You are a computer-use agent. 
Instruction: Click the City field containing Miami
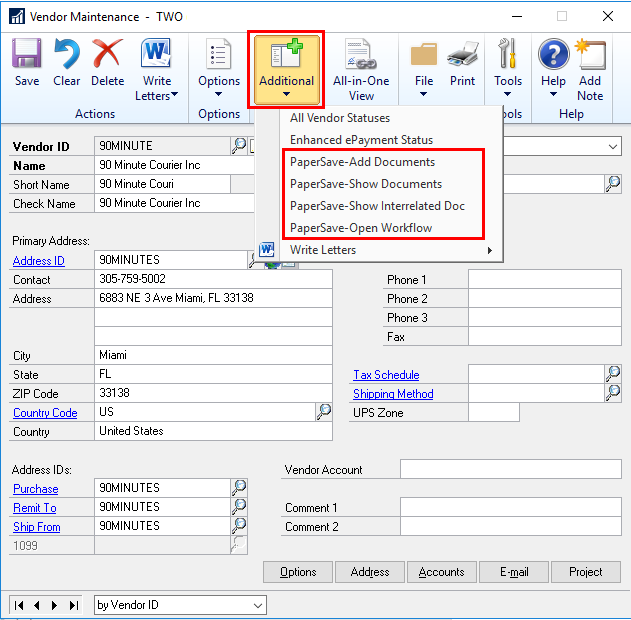click(x=213, y=355)
